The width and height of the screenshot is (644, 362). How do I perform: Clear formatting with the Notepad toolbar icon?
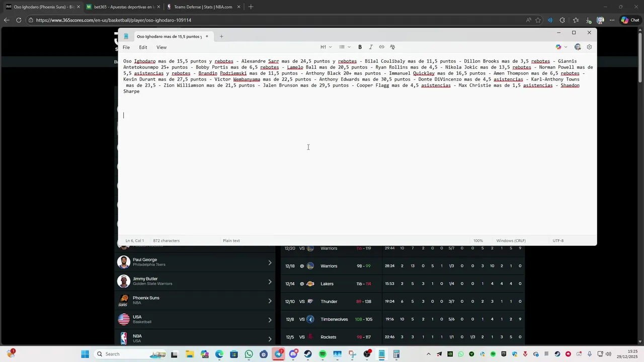tap(392, 47)
